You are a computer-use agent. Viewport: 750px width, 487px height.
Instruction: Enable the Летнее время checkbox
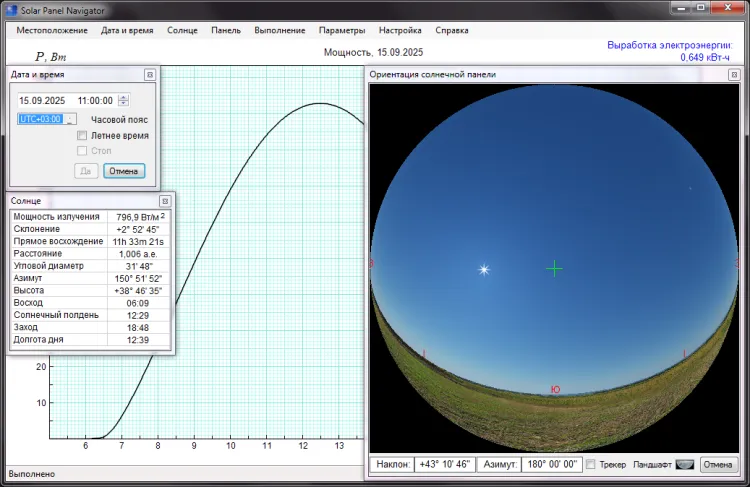pyautogui.click(x=83, y=135)
